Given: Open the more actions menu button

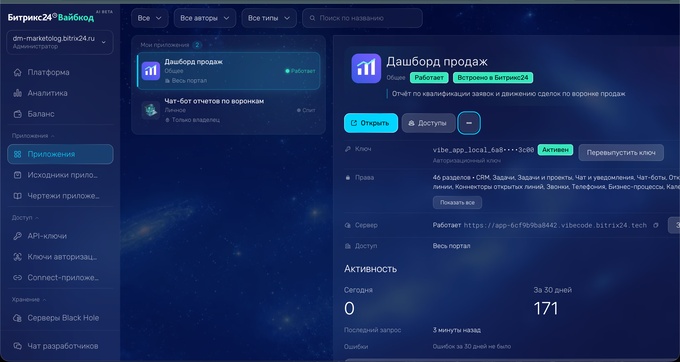Looking at the screenshot, I should [x=469, y=123].
